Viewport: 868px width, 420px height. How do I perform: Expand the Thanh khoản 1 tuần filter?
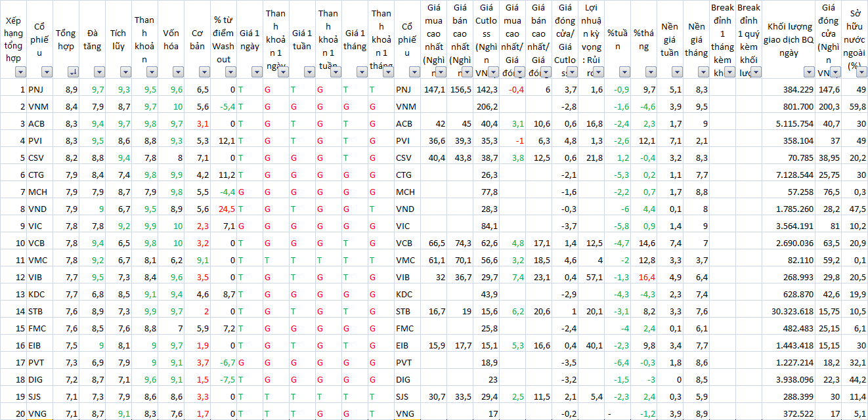click(x=336, y=72)
